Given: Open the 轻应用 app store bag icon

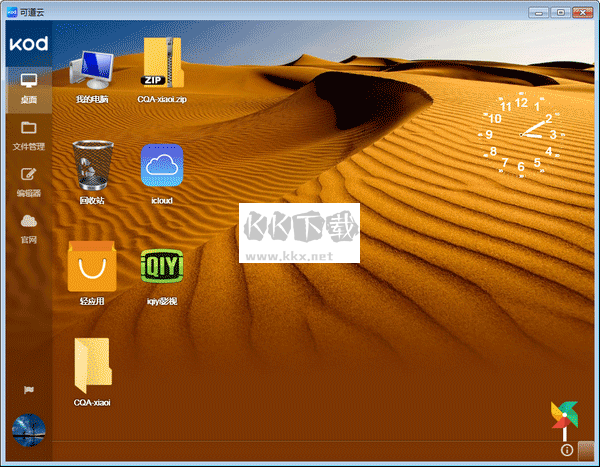Looking at the screenshot, I should tap(92, 266).
